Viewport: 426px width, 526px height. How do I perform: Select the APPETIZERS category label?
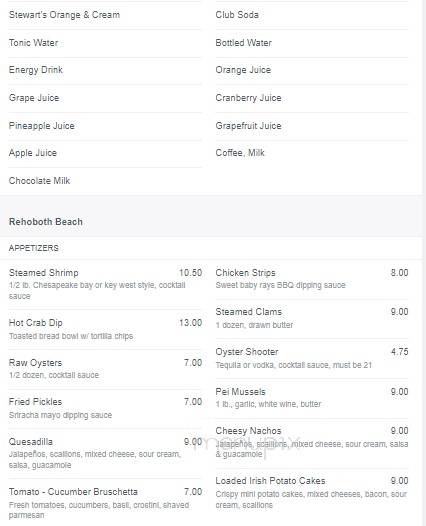(34, 248)
